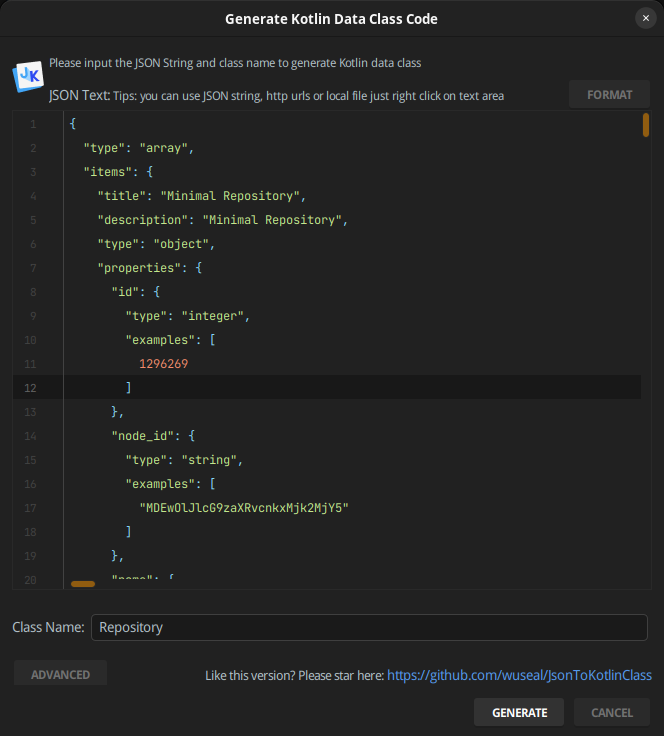Grab the JSON editor vertical scrollbar thumb
Screen dimensions: 664x736
(x=646, y=125)
